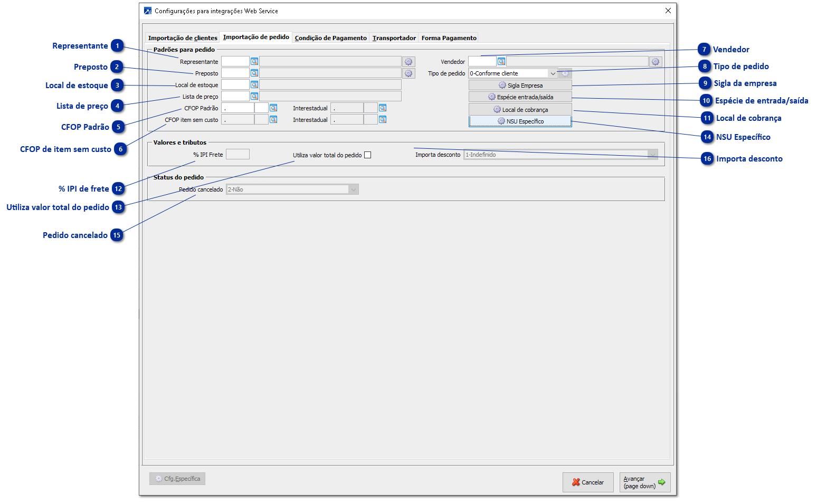The height and width of the screenshot is (504, 817).
Task: Open the Lista de preço lookup icon
Action: pos(254,97)
